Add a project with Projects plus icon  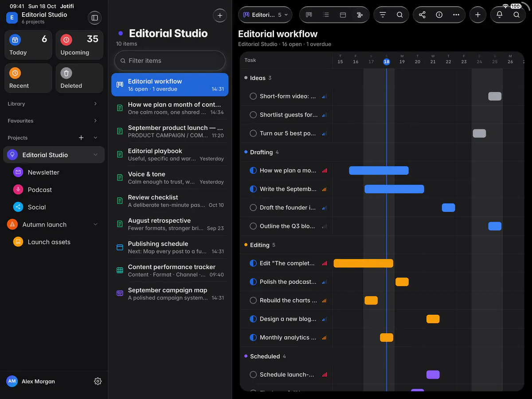(x=81, y=138)
